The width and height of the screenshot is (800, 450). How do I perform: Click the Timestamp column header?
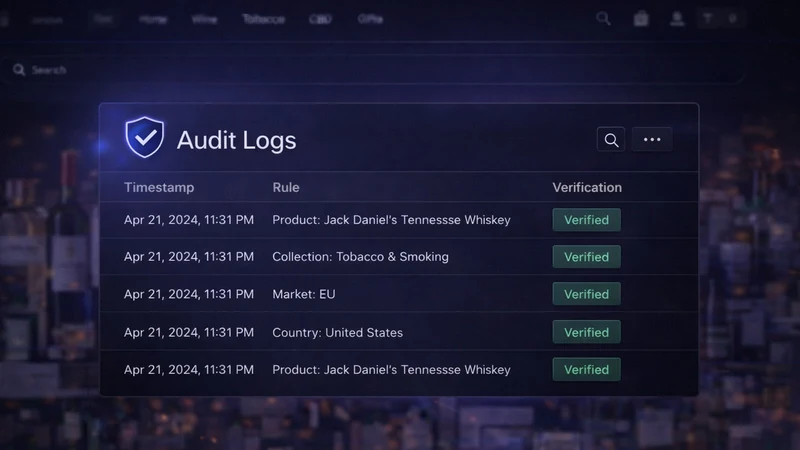pos(159,187)
